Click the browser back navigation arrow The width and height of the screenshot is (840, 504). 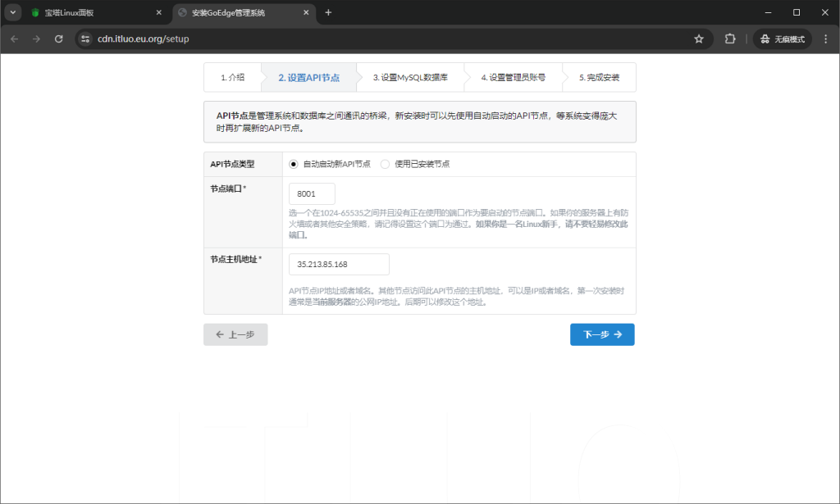click(x=14, y=38)
